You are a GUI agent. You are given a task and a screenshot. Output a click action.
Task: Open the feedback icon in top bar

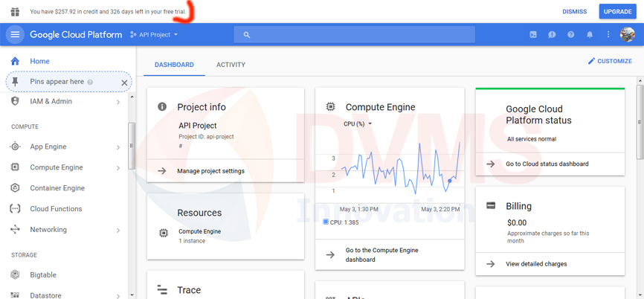tap(552, 35)
